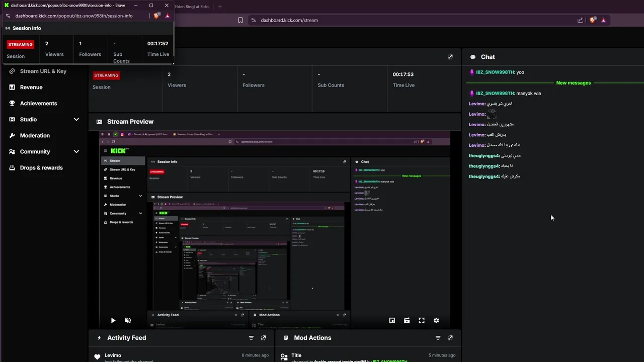Click the 'manyok wla' chat message
The image size is (644, 362).
coord(529,93)
